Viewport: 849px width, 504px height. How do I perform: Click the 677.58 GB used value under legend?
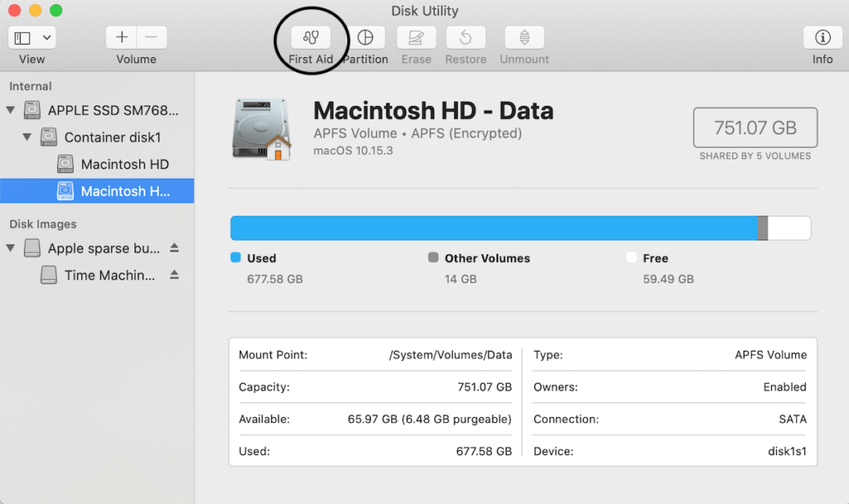pos(275,279)
